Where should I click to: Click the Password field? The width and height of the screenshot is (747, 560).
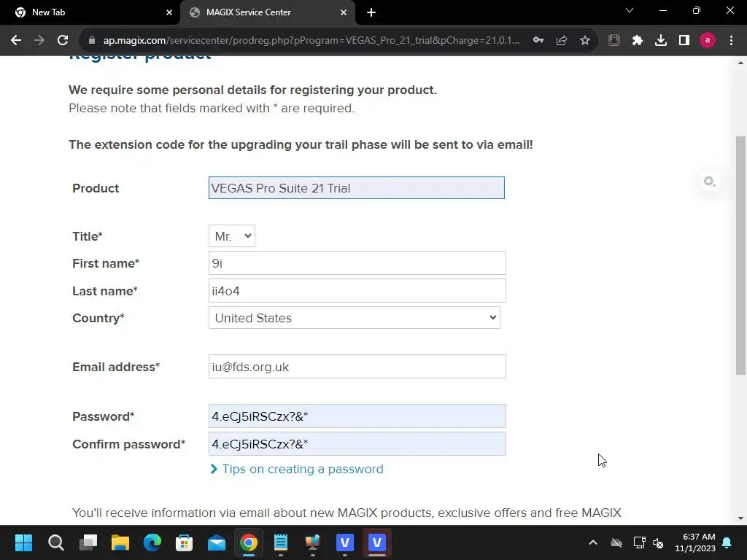(357, 416)
